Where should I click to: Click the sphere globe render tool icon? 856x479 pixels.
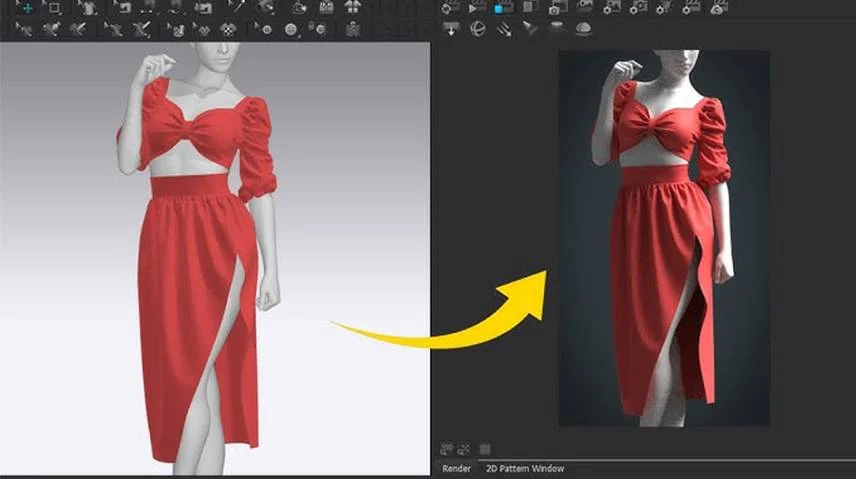478,28
